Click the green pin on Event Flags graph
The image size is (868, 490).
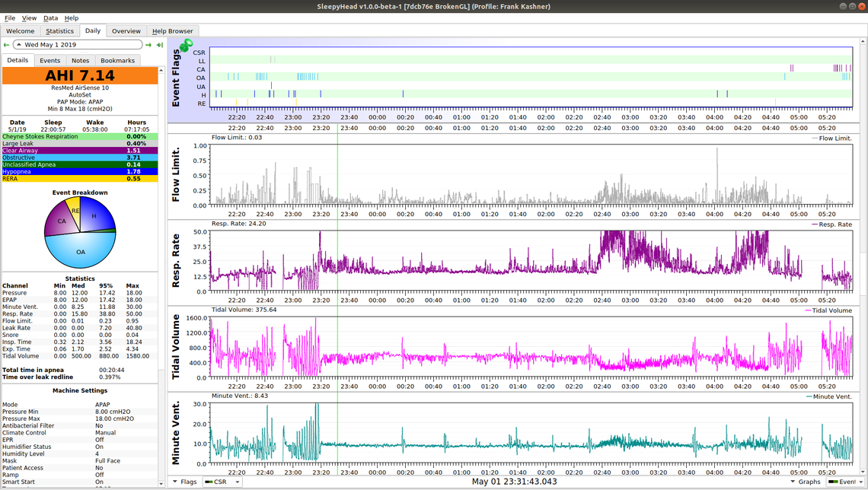click(186, 46)
